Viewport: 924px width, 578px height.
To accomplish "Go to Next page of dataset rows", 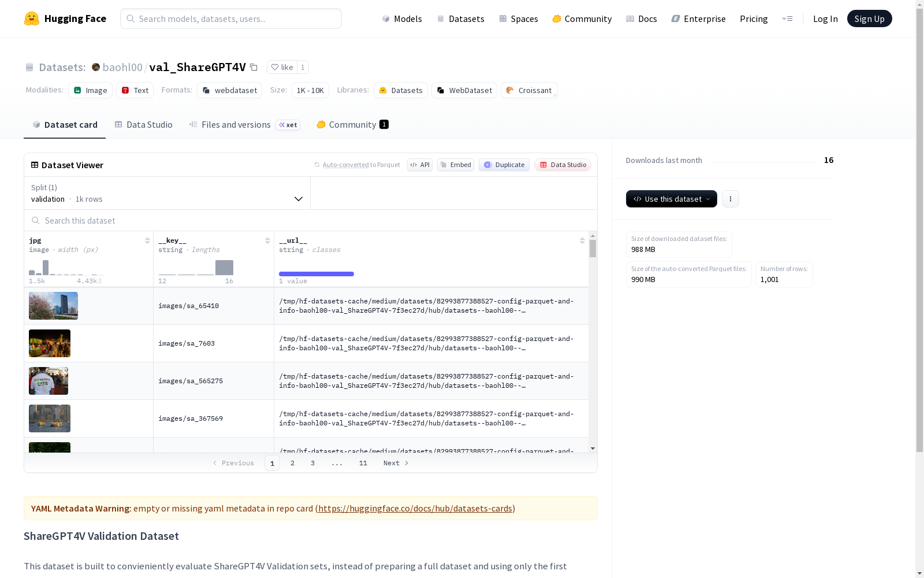I will click(x=396, y=463).
